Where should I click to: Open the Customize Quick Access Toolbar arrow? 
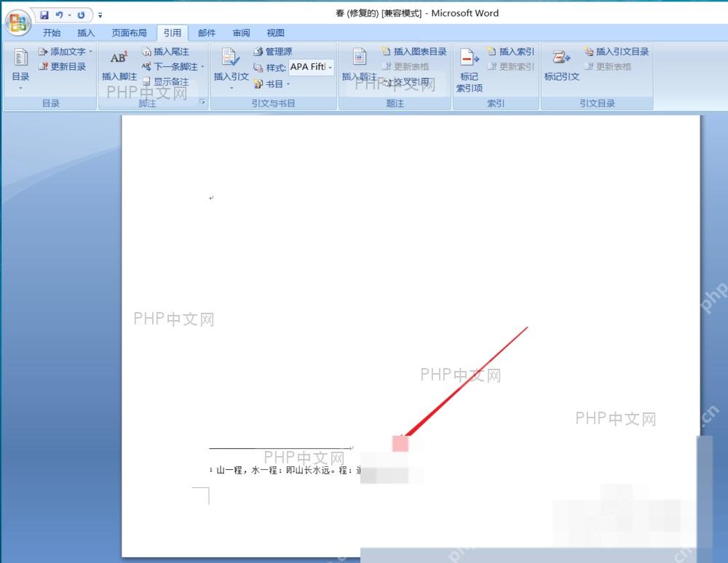[x=100, y=15]
